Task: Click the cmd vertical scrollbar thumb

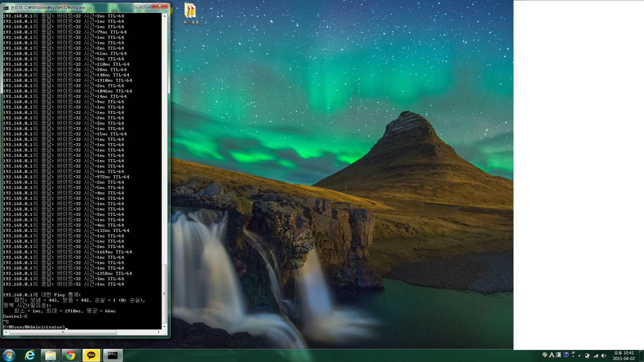Action: 164,293
